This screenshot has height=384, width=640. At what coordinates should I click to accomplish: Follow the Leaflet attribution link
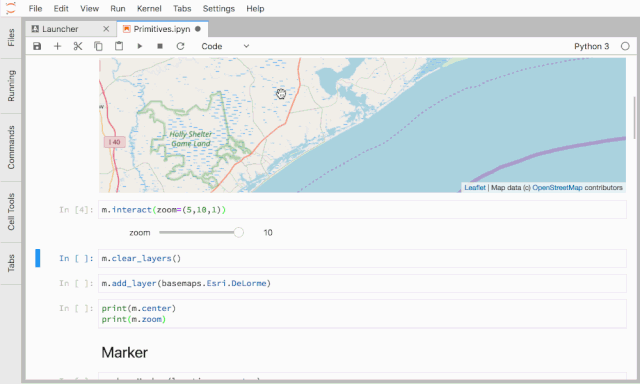tap(475, 188)
